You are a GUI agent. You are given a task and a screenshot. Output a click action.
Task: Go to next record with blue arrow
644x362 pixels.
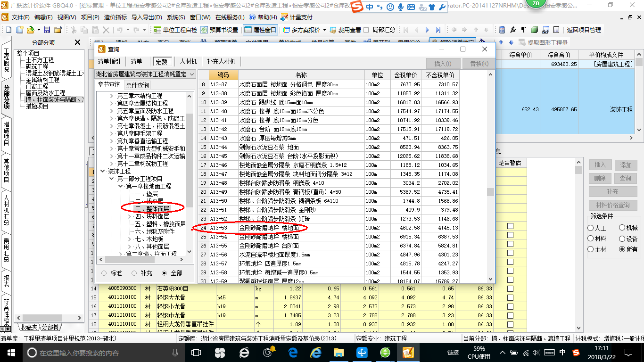[428, 30]
